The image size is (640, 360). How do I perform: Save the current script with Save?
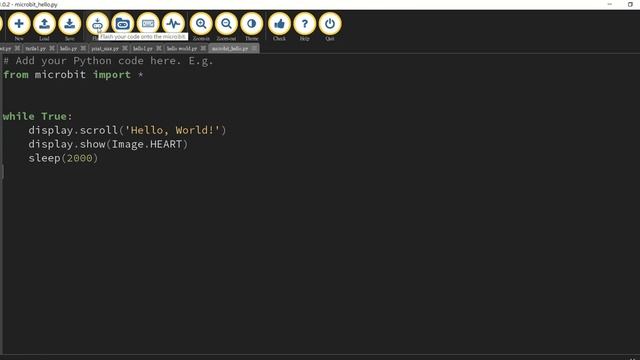tap(69, 24)
